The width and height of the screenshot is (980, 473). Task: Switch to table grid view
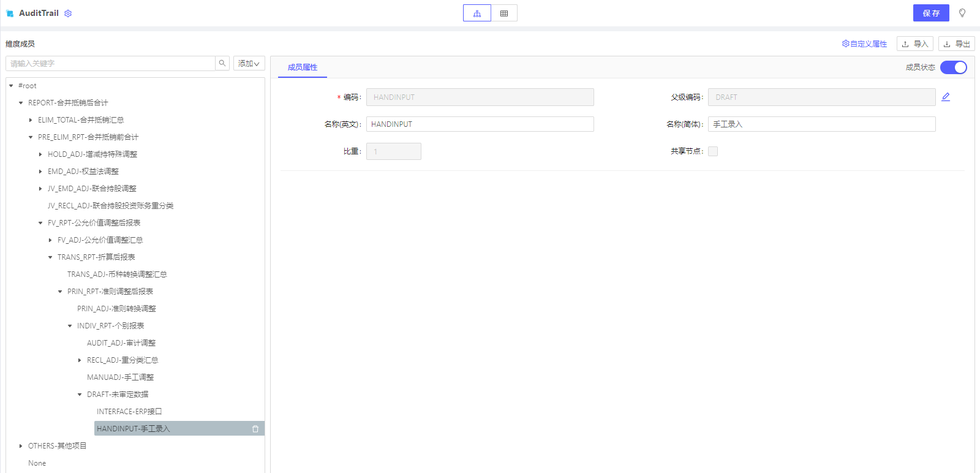[x=504, y=13]
